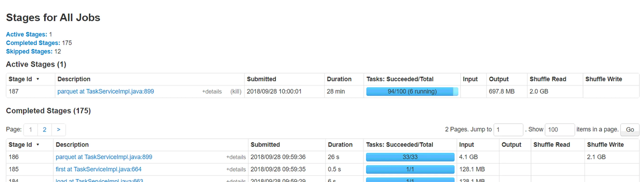Sort completed stages by Input header
This screenshot has width=644, height=182.
466,145
